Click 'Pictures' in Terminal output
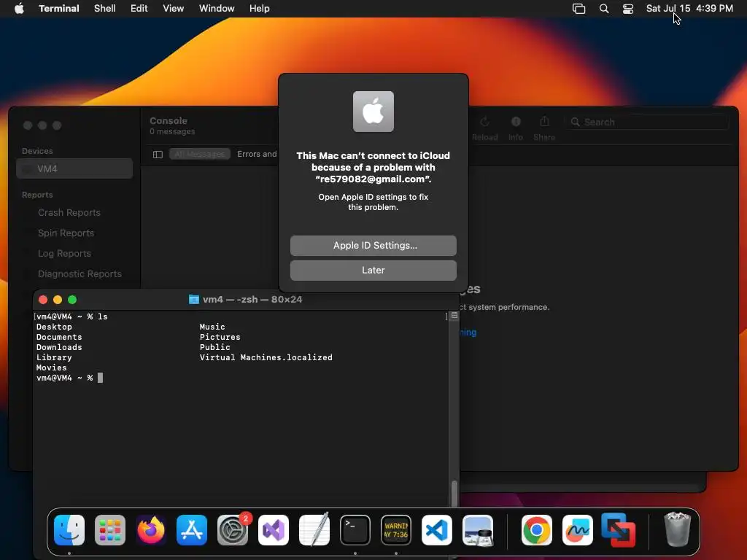 (220, 337)
